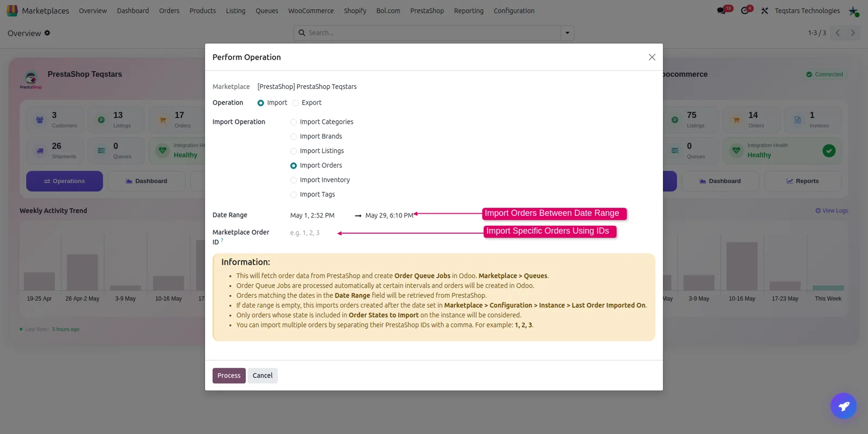
Task: Open the PrestaShop Listings card icon
Action: pyautogui.click(x=101, y=120)
